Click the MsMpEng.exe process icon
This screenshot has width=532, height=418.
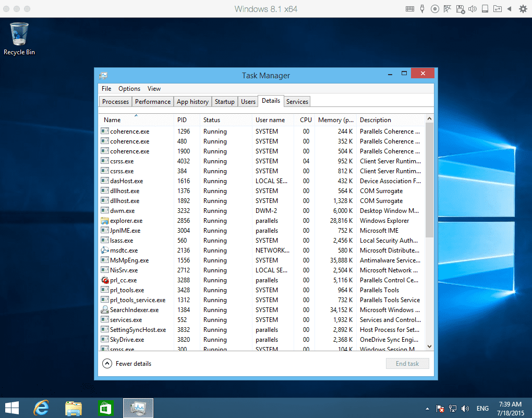105,260
